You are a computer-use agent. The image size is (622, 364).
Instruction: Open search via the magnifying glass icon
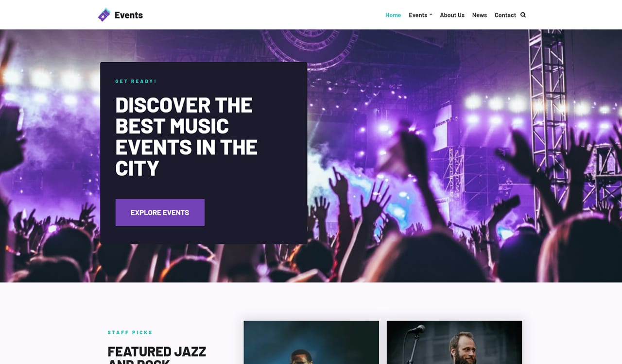[x=523, y=15]
